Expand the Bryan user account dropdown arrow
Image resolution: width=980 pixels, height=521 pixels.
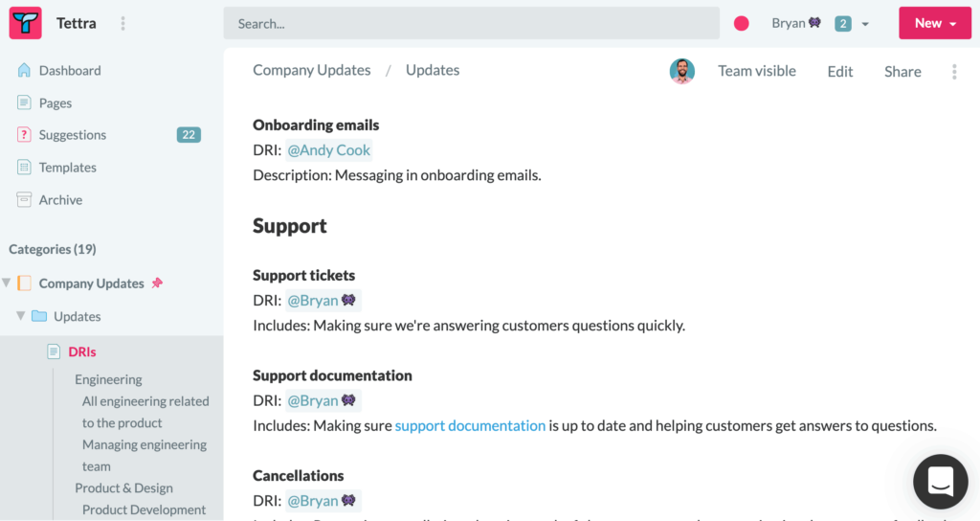tap(865, 24)
